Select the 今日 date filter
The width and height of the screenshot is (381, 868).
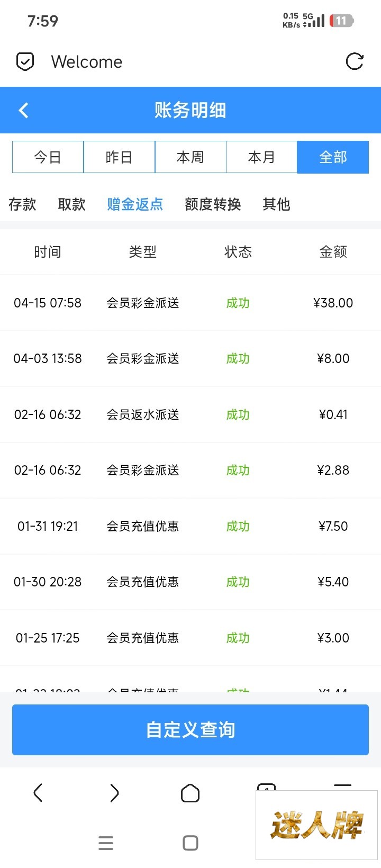[x=48, y=157]
